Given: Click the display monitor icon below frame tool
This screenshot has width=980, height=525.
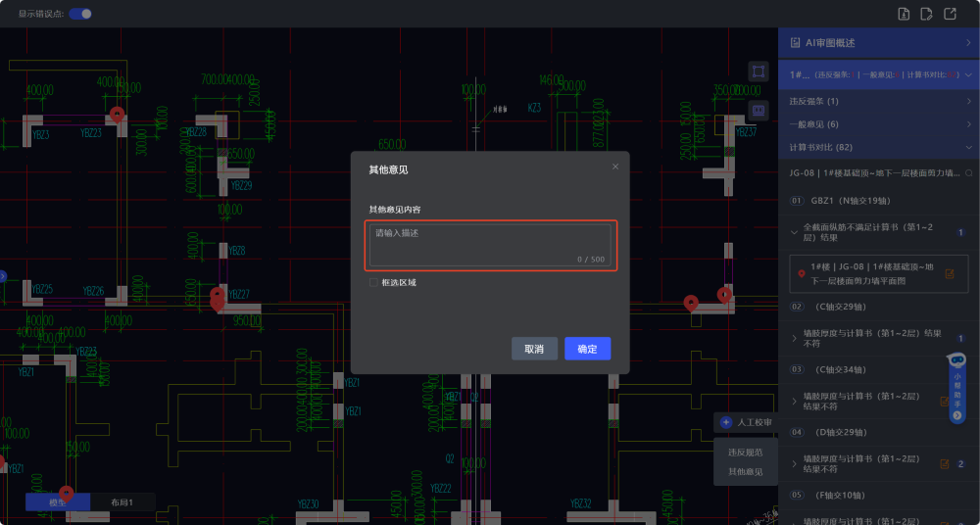Looking at the screenshot, I should 758,110.
